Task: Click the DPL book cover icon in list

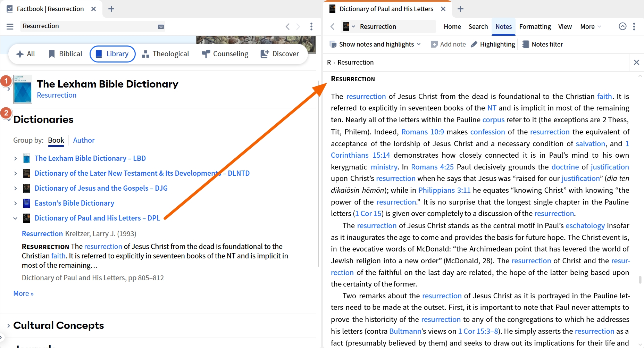Action: [x=26, y=218]
